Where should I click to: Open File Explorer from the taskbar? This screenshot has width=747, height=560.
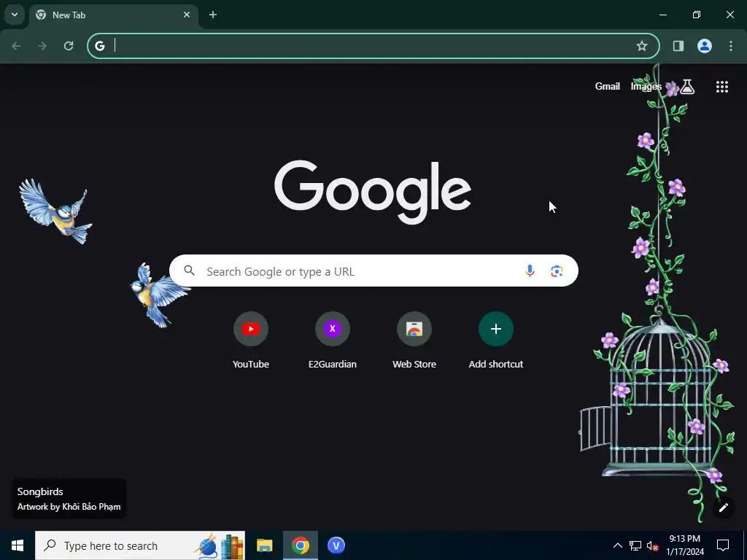tap(264, 545)
